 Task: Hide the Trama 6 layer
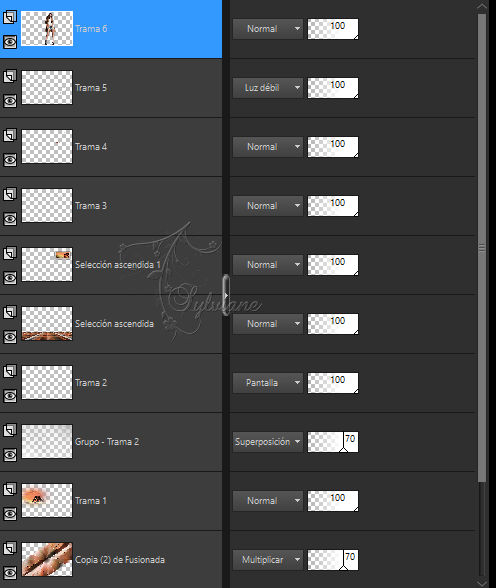(10, 42)
